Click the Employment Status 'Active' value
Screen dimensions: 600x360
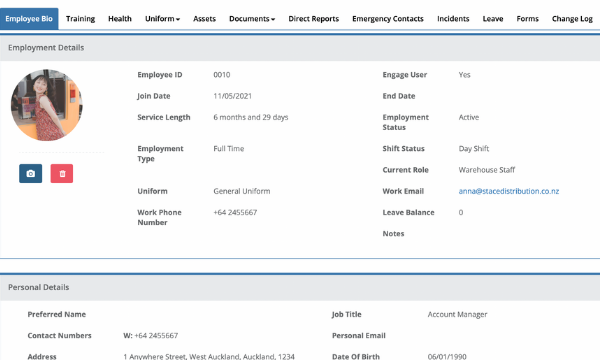point(468,117)
